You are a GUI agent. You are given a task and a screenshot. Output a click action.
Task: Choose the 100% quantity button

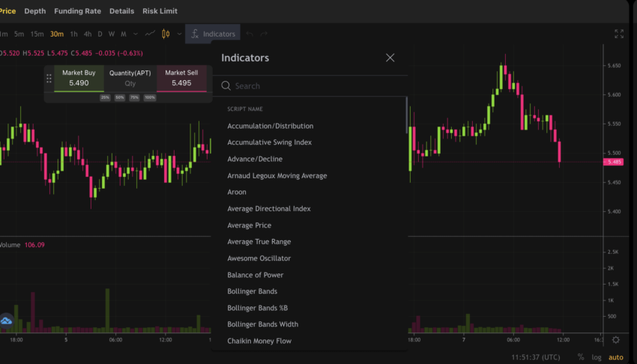click(x=150, y=97)
